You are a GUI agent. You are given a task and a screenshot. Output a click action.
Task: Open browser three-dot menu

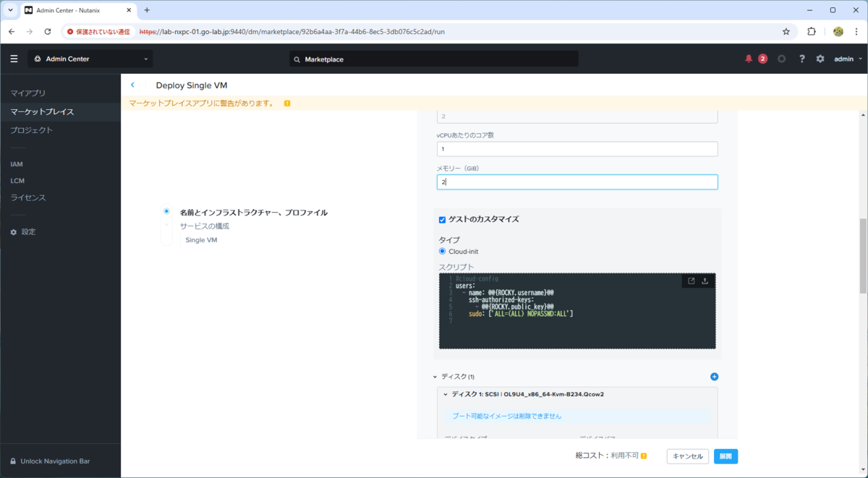click(856, 32)
